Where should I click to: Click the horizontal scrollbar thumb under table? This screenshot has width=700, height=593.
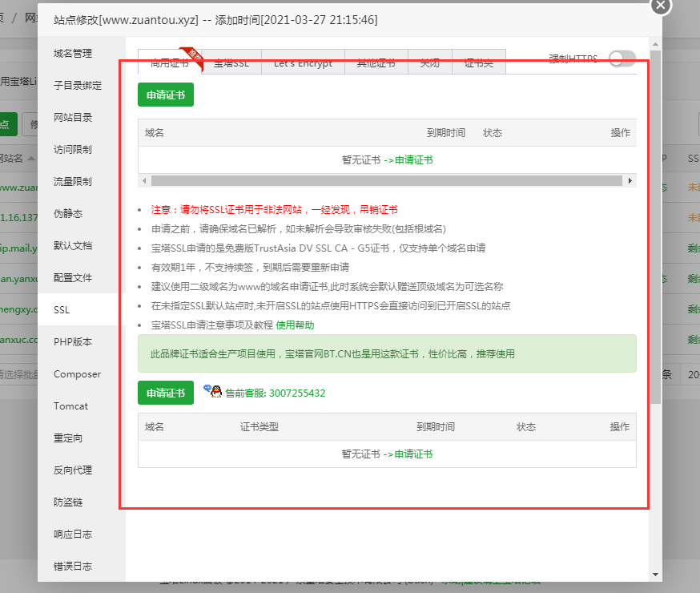click(x=387, y=181)
